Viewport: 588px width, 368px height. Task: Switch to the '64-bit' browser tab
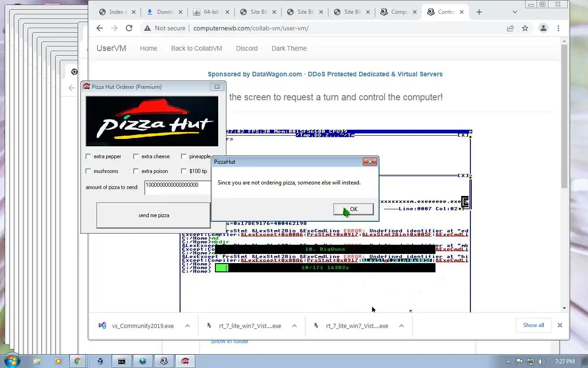(211, 12)
